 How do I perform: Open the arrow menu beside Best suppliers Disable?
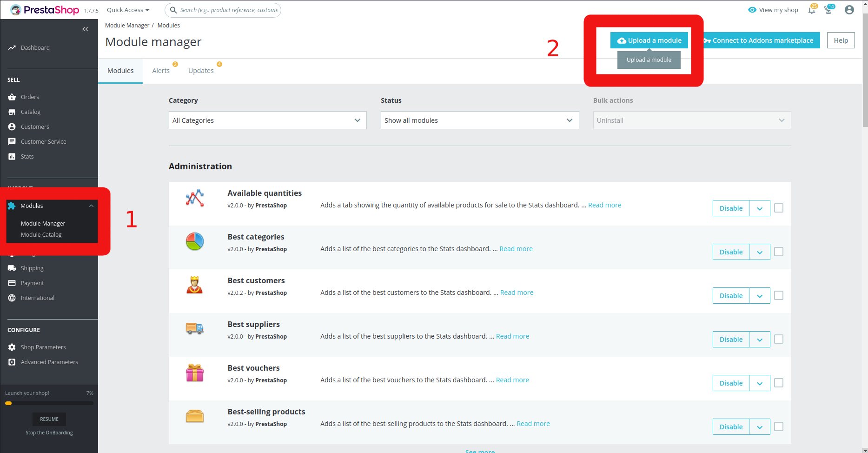click(x=760, y=340)
